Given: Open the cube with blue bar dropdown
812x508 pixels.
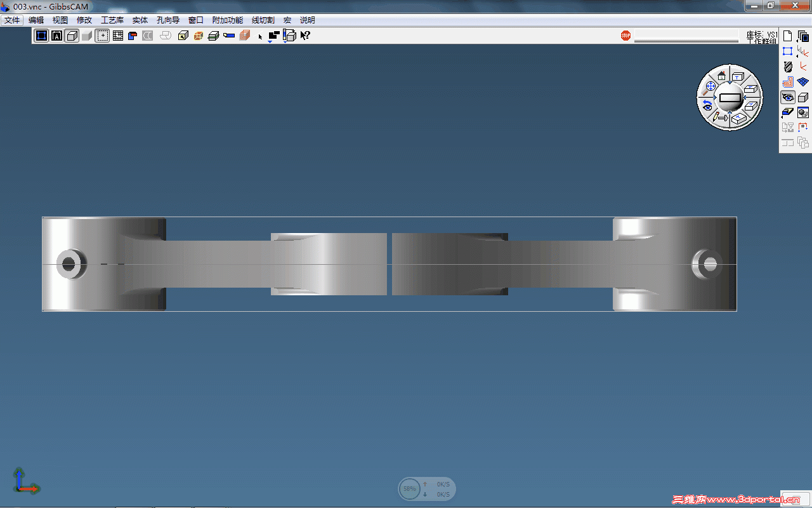Looking at the screenshot, I should click(x=289, y=36).
